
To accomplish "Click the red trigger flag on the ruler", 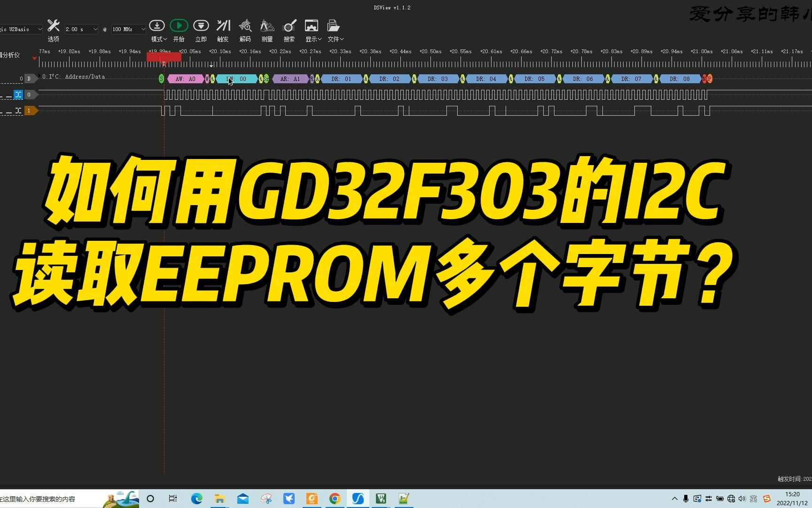I will tap(164, 57).
